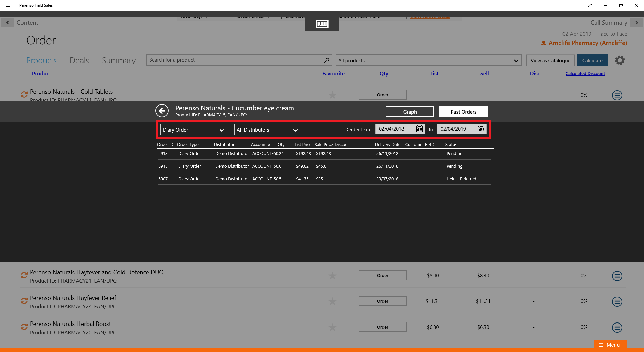Screen dimensions: 644x352
Task: Open order settings gear
Action: 620,60
